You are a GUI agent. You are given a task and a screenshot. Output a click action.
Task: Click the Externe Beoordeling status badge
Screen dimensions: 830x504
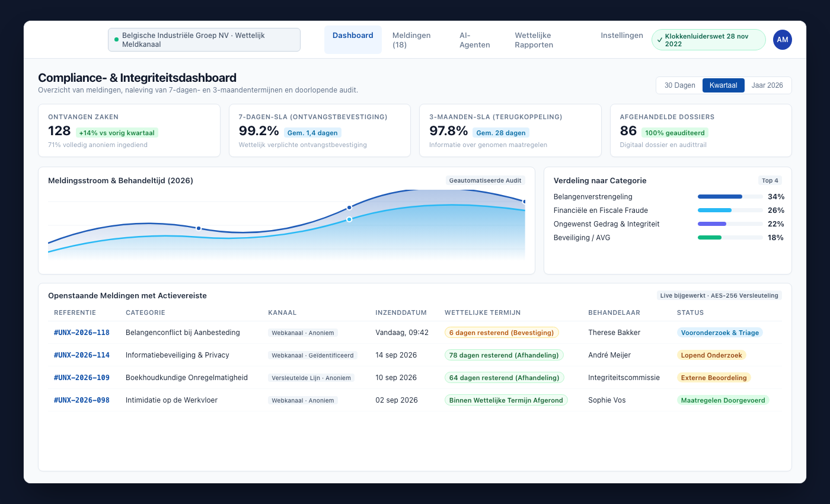click(714, 378)
